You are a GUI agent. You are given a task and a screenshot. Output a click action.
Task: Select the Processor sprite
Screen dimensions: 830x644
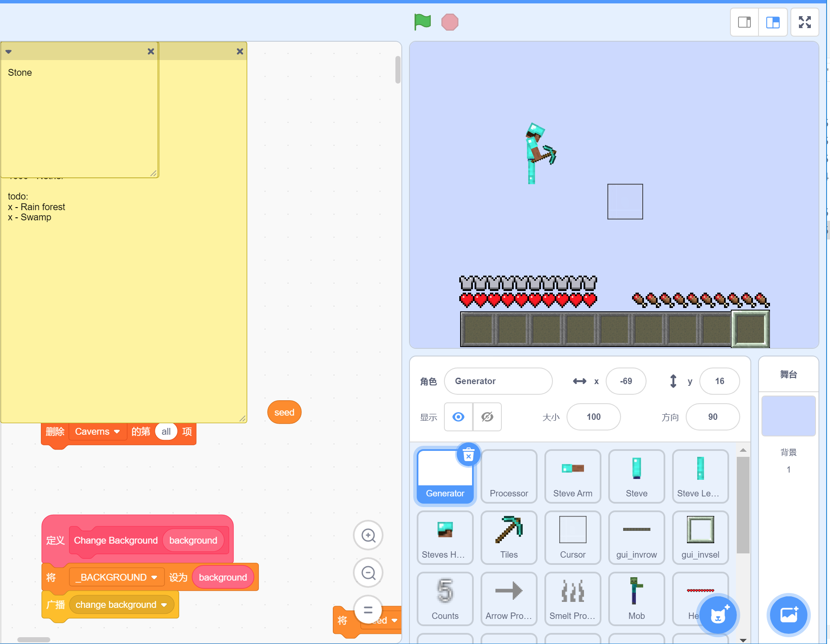pos(509,477)
